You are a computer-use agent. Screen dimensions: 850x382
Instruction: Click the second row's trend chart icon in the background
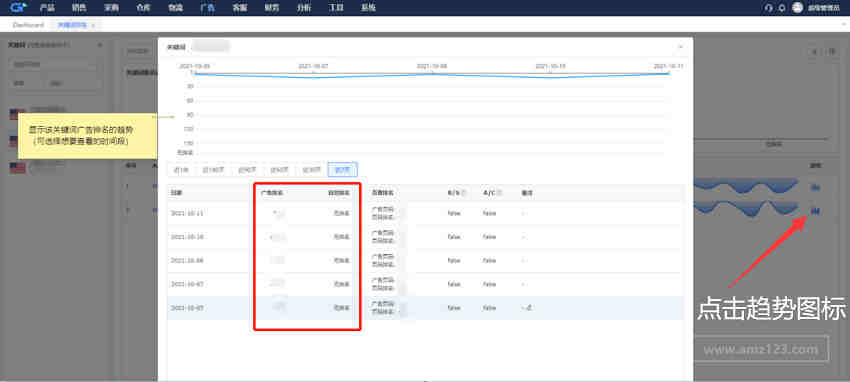tap(814, 210)
